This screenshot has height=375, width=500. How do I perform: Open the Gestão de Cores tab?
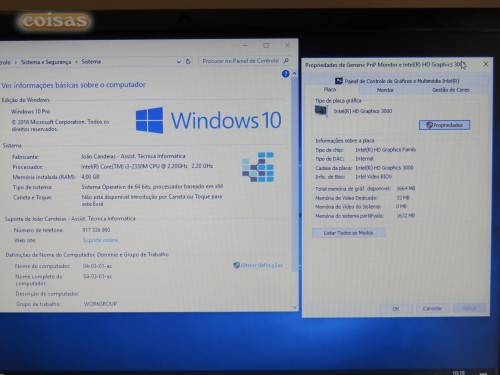[x=450, y=90]
